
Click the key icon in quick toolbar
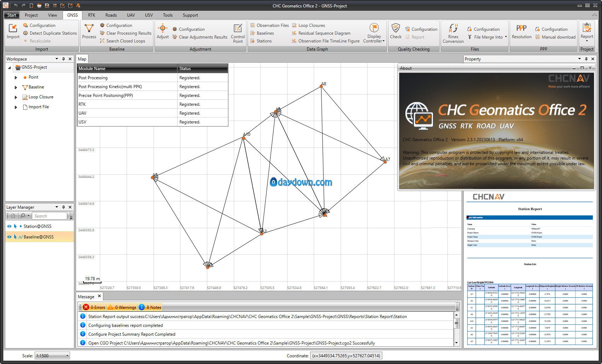pyautogui.click(x=78, y=6)
